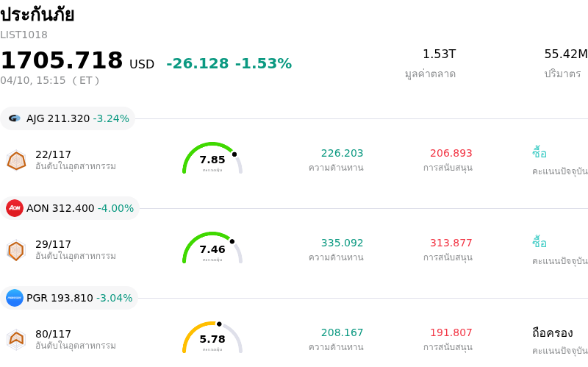Click the 22/117 industry ranking text

point(54,154)
